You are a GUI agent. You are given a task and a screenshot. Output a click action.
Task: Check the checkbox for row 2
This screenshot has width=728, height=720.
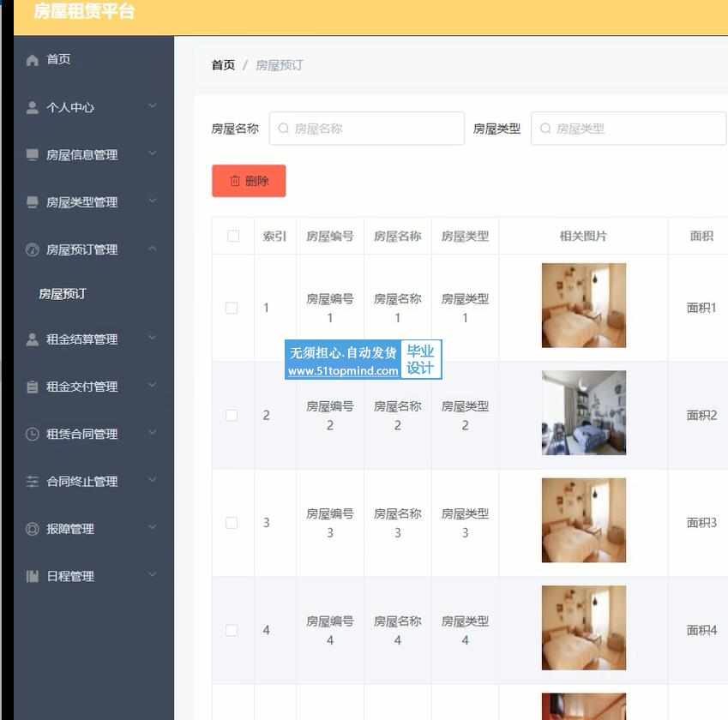[232, 415]
